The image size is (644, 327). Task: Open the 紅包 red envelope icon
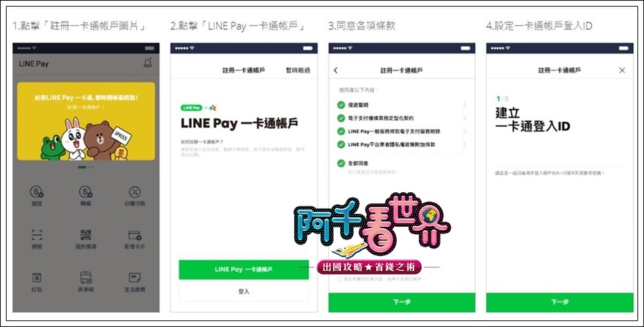(37, 278)
